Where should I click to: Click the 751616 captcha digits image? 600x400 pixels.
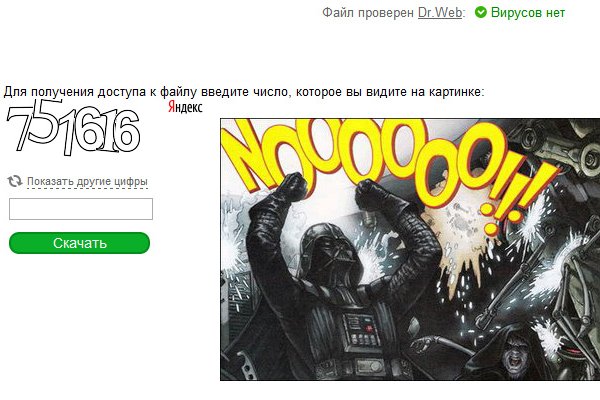pos(73,127)
